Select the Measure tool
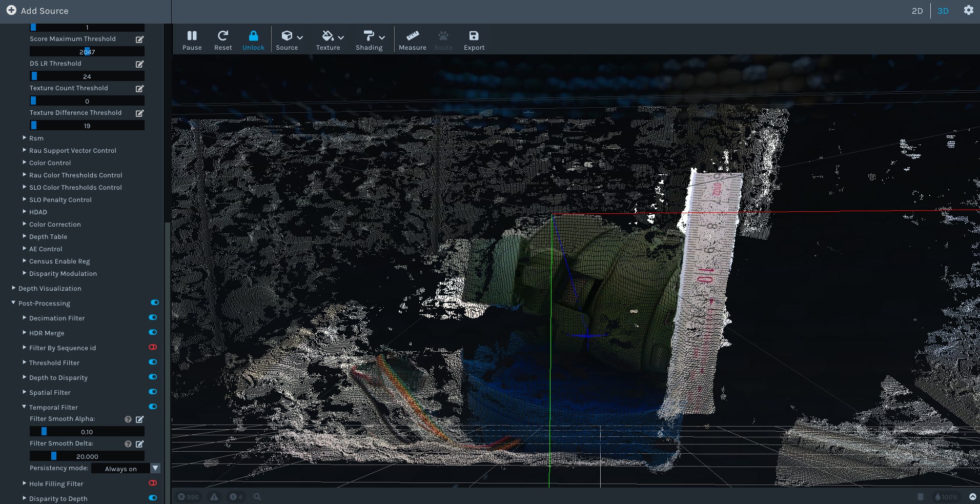The image size is (980, 504). click(413, 39)
